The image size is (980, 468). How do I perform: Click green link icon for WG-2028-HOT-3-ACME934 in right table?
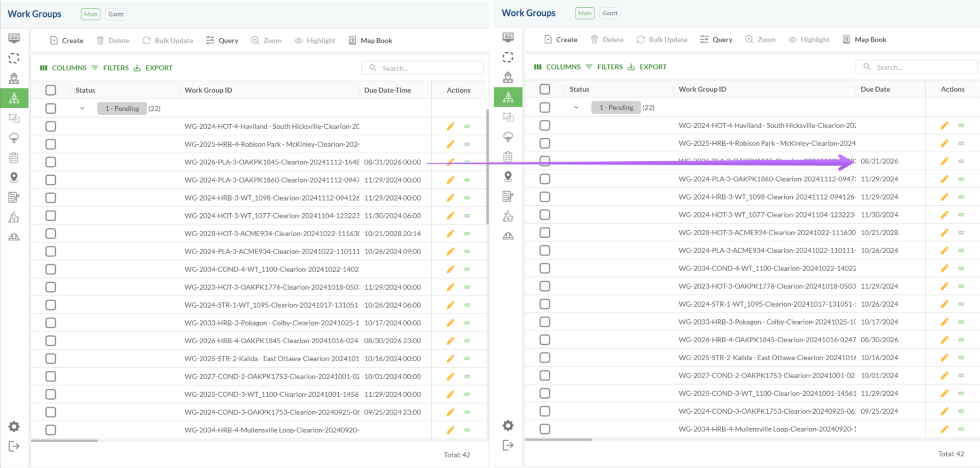(x=961, y=233)
